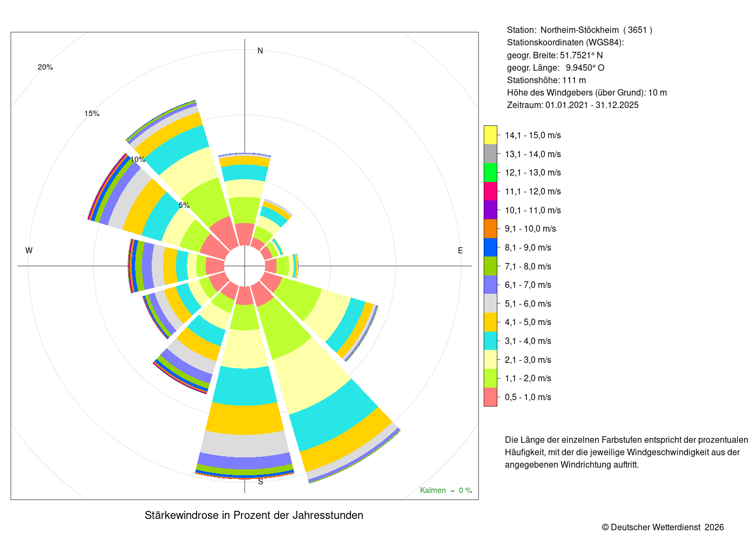Select the W compass label
756x540 pixels.
tap(29, 251)
